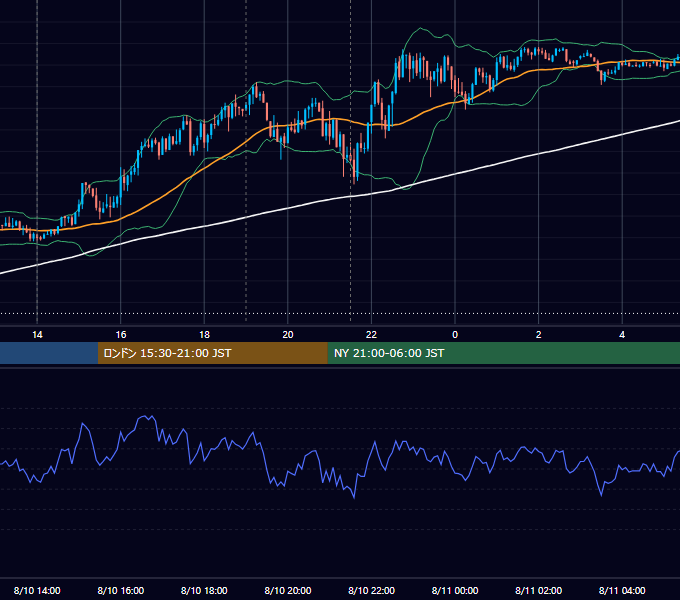The image size is (680, 600).
Task: Click the 8/11 02:00 date label
Action: [538, 590]
